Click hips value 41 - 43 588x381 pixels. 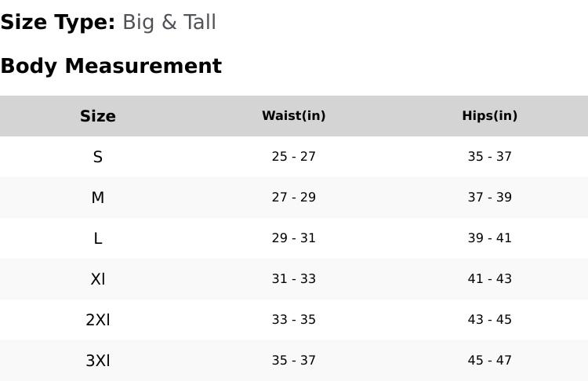pos(490,279)
